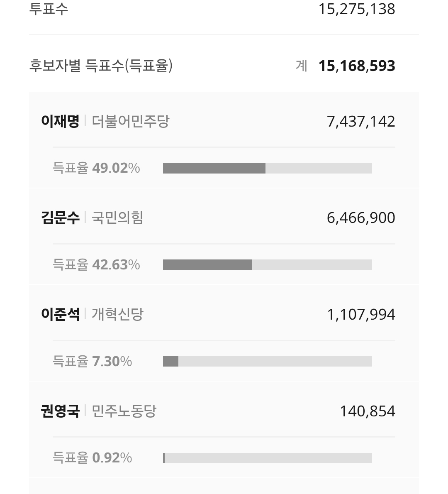Click the 민주노동당 party label
This screenshot has height=494, width=448.
(124, 411)
